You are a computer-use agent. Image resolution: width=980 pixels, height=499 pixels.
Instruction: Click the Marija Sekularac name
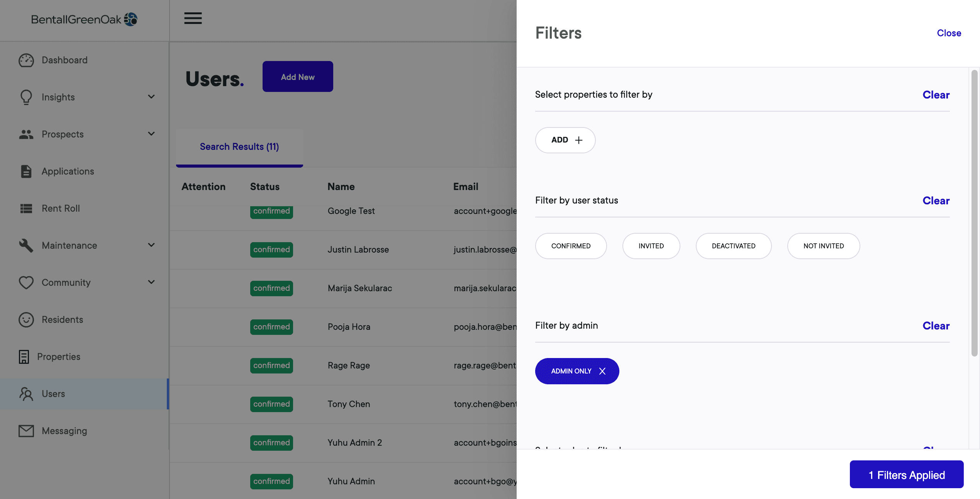(x=360, y=289)
